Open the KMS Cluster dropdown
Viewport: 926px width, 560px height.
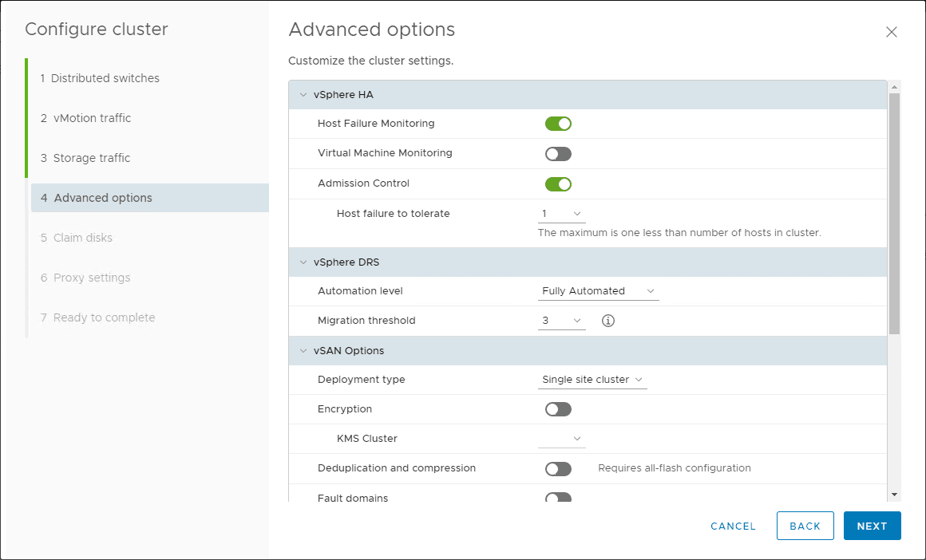(x=562, y=439)
